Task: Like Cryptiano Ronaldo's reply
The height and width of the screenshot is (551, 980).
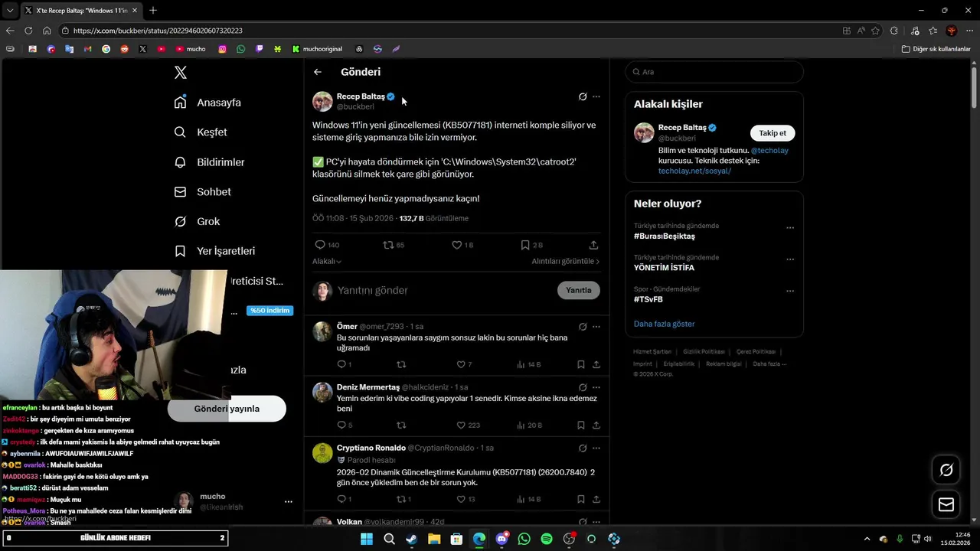Action: pos(465,500)
